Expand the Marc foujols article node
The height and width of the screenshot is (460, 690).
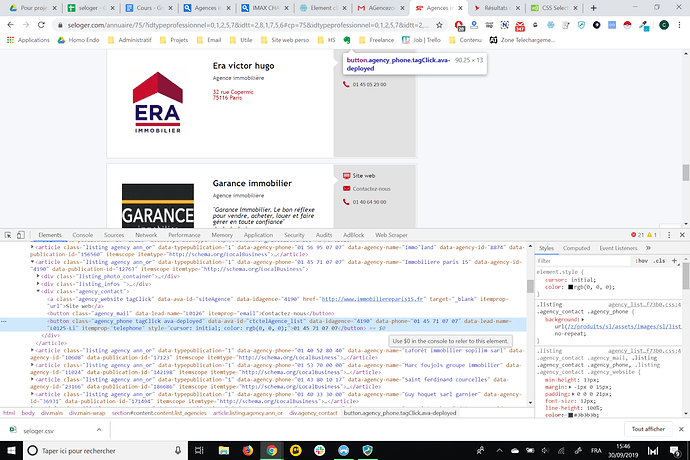click(32, 365)
